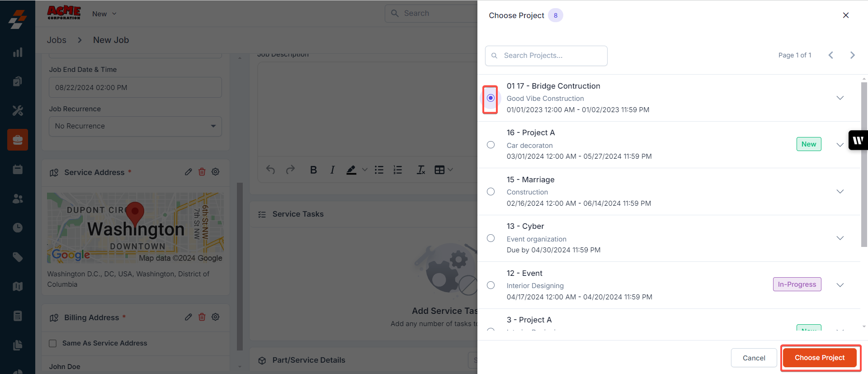Open Billing Address settings gear
The image size is (868, 374).
point(216,317)
